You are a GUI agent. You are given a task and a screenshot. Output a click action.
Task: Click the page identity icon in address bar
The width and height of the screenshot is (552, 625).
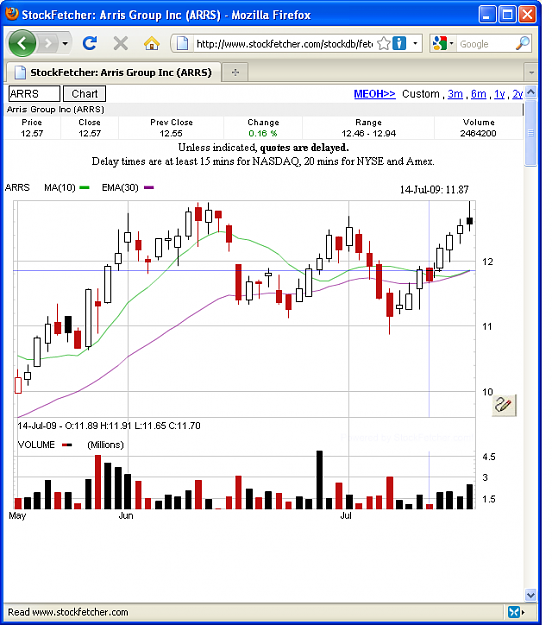(182, 43)
